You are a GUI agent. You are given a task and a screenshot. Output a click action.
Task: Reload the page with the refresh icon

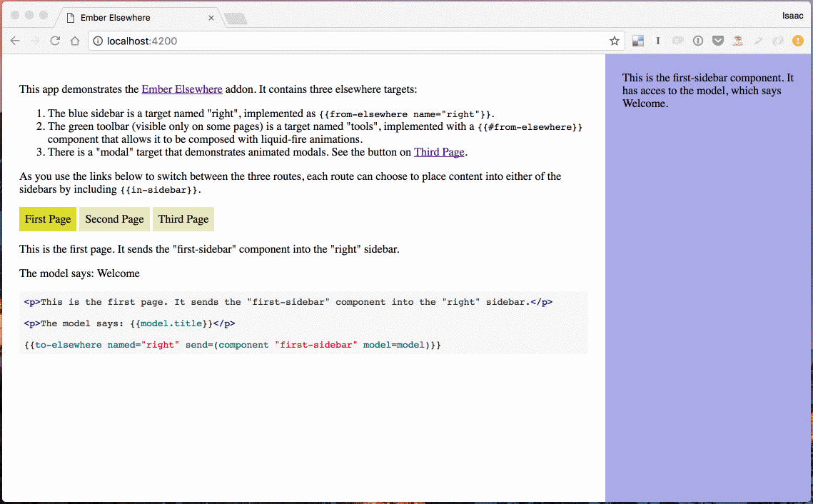point(55,41)
